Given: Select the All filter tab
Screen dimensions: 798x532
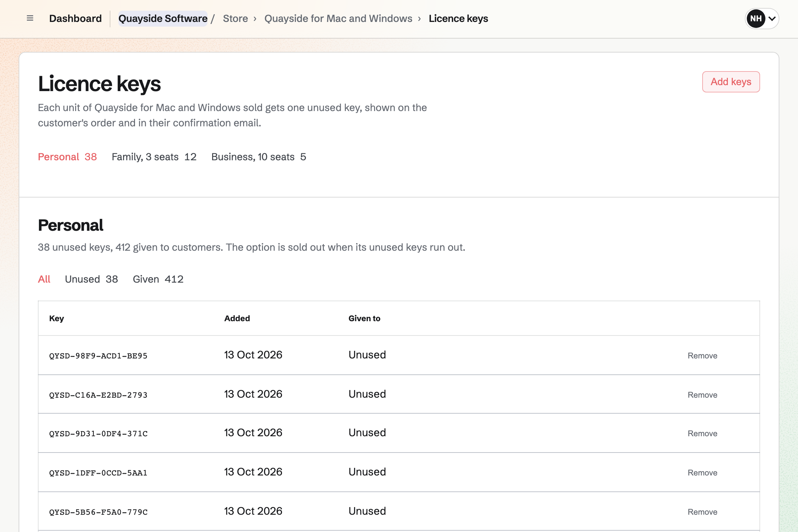Looking at the screenshot, I should coord(44,279).
